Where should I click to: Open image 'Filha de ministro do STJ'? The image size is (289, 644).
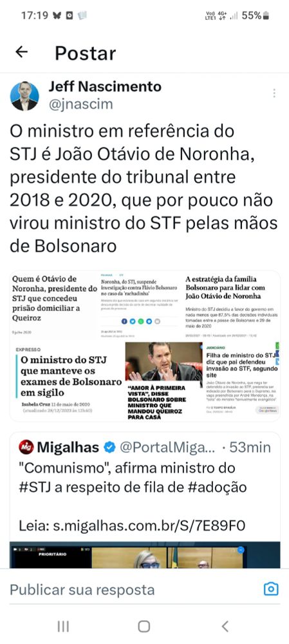tap(242, 381)
